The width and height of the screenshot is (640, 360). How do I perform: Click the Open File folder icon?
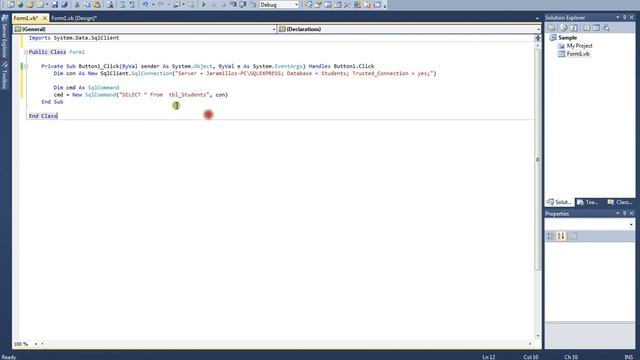coord(30,4)
